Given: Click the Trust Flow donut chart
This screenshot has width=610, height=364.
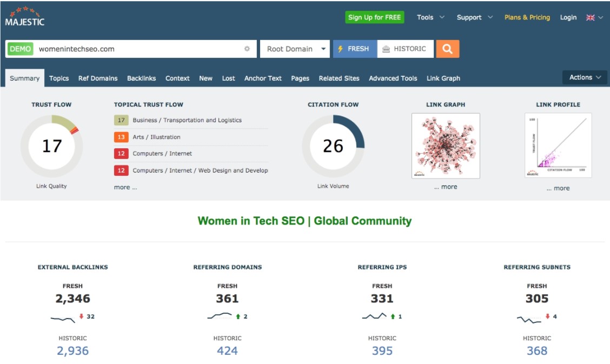Looking at the screenshot, I should 52,146.
